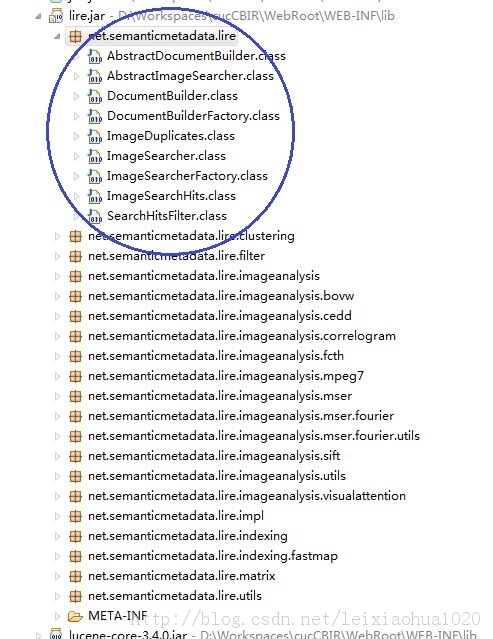Expand ImageDuplicates.class members
This screenshot has width=493, height=639.
(x=76, y=136)
